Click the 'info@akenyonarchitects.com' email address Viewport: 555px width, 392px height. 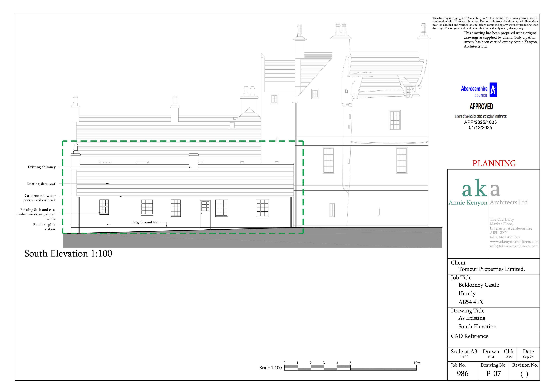click(514, 246)
